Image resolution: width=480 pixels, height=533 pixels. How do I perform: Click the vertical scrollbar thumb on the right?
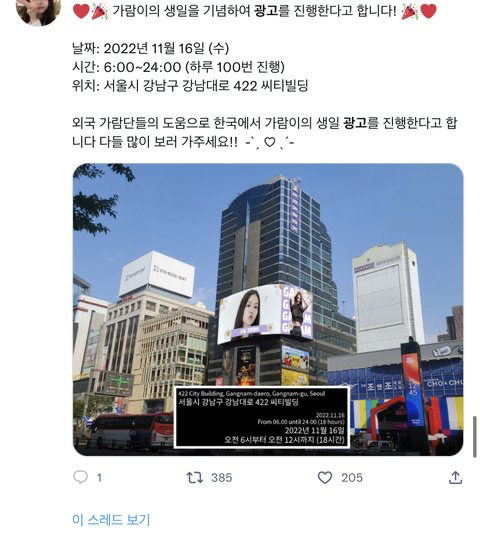[x=475, y=436]
